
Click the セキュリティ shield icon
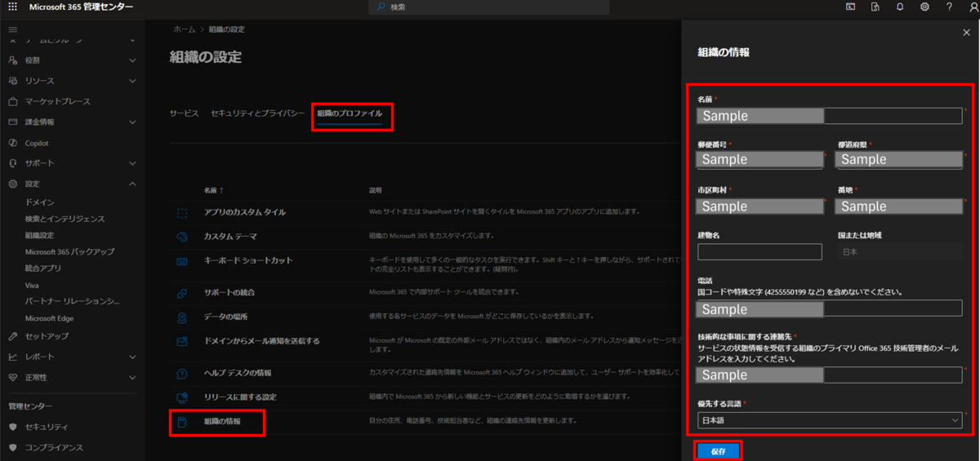click(12, 427)
